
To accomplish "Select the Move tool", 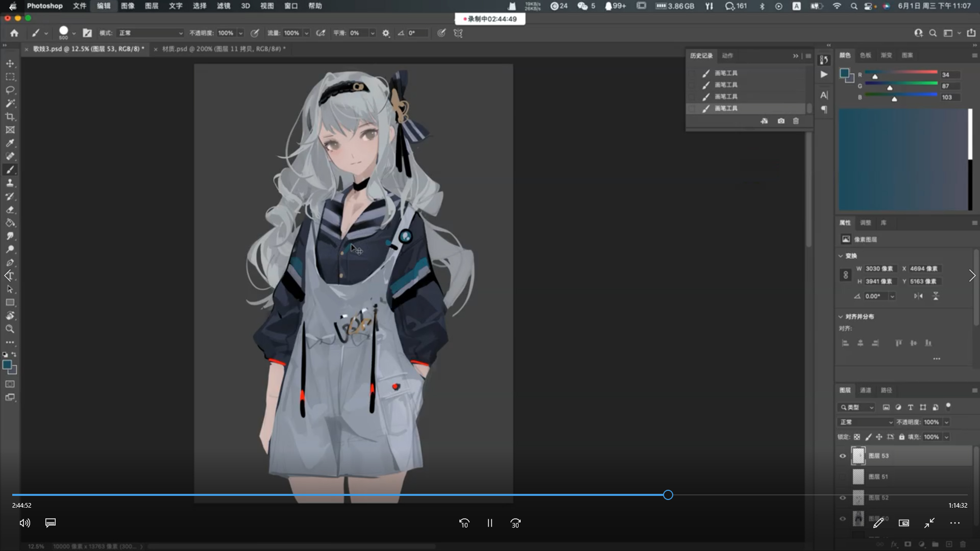I will point(10,64).
